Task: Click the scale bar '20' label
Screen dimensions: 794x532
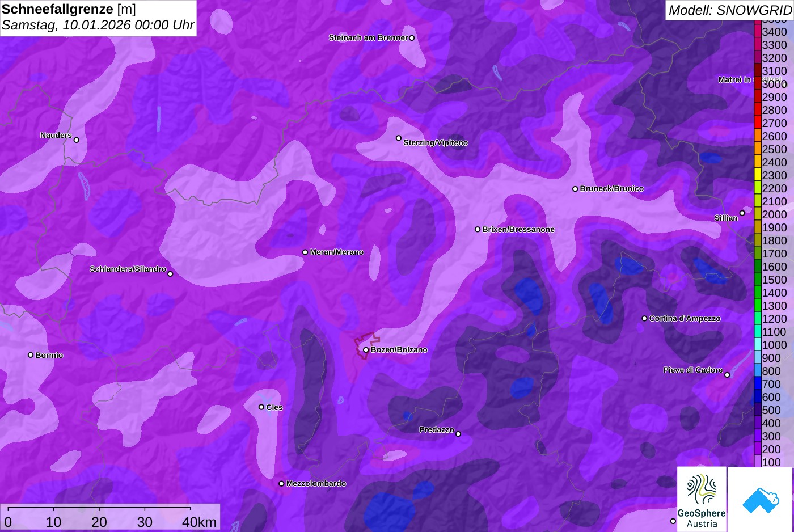Action: (99, 522)
